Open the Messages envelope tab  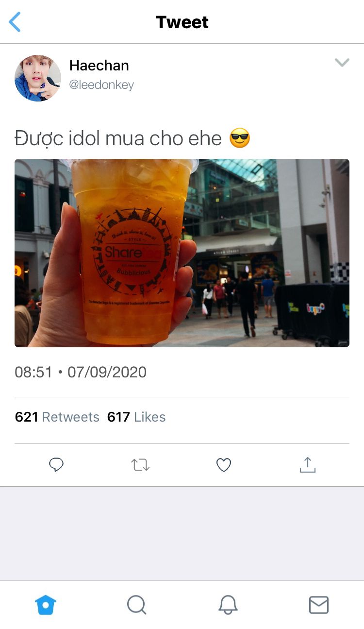click(x=319, y=605)
